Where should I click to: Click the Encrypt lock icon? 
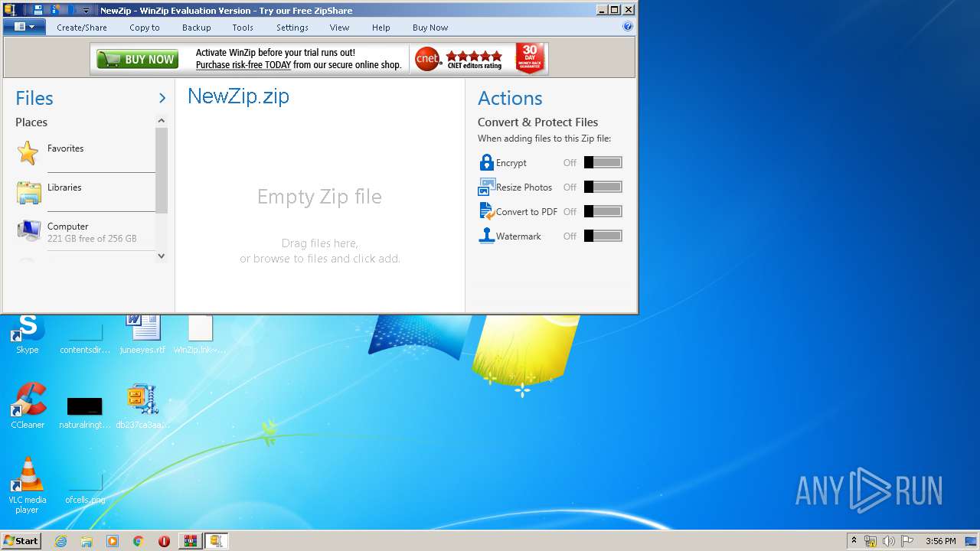point(486,162)
